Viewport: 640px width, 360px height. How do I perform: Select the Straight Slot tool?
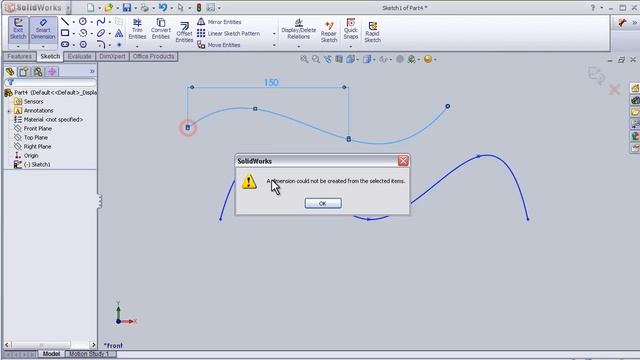click(x=65, y=44)
